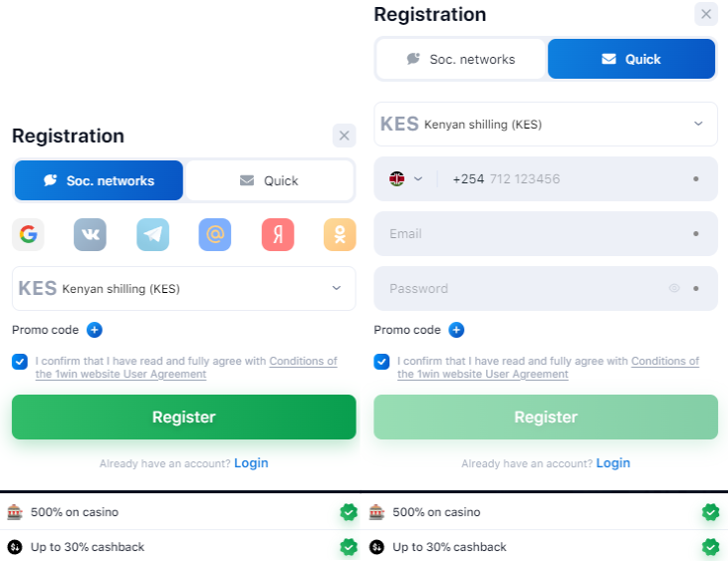
Task: Focus the phone number input field
Action: 563,179
